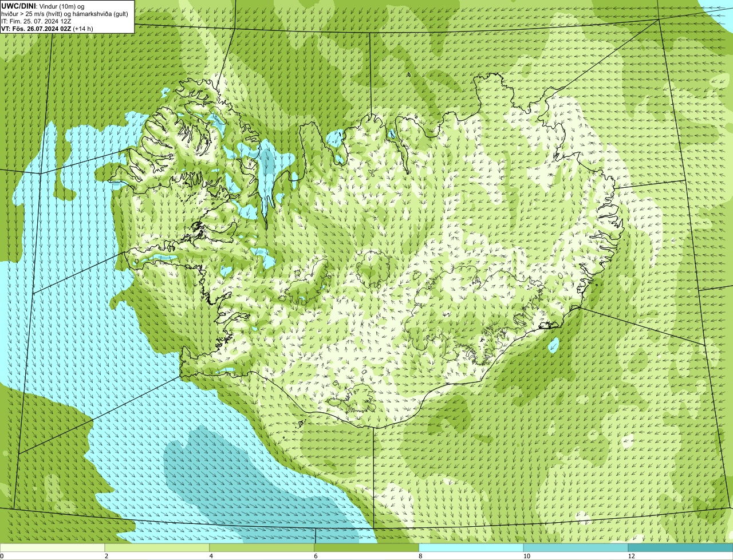Select the 8–10 m/s light cyan colorbar segment
The width and height of the screenshot is (733, 560).
click(x=471, y=547)
